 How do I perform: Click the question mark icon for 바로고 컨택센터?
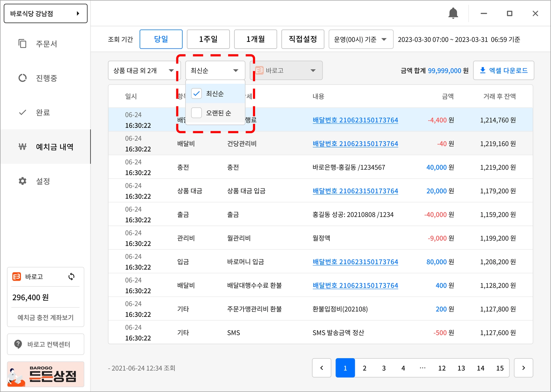coord(18,344)
